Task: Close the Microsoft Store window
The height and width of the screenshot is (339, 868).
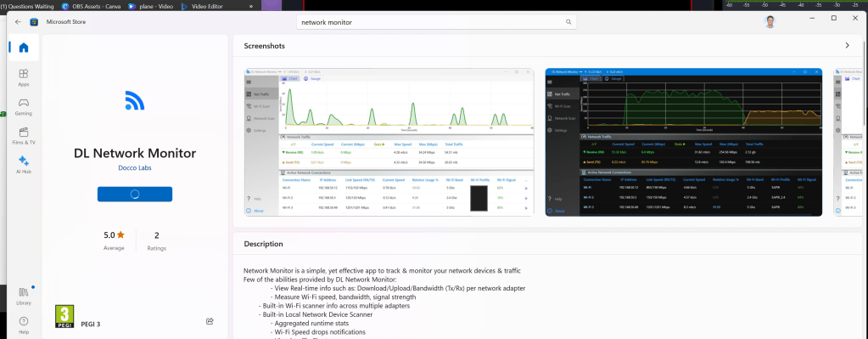Action: [855, 18]
